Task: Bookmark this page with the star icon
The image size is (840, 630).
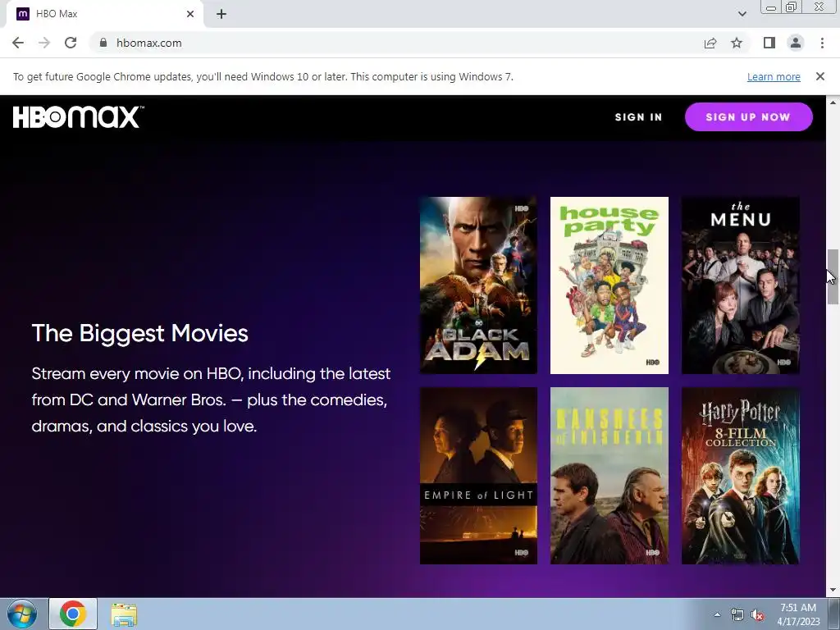Action: pos(737,43)
